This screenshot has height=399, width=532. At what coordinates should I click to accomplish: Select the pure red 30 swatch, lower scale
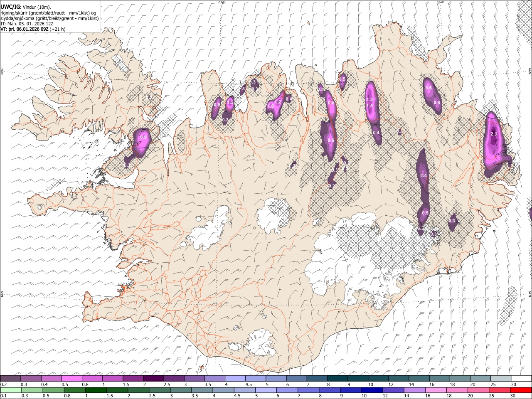click(520, 390)
